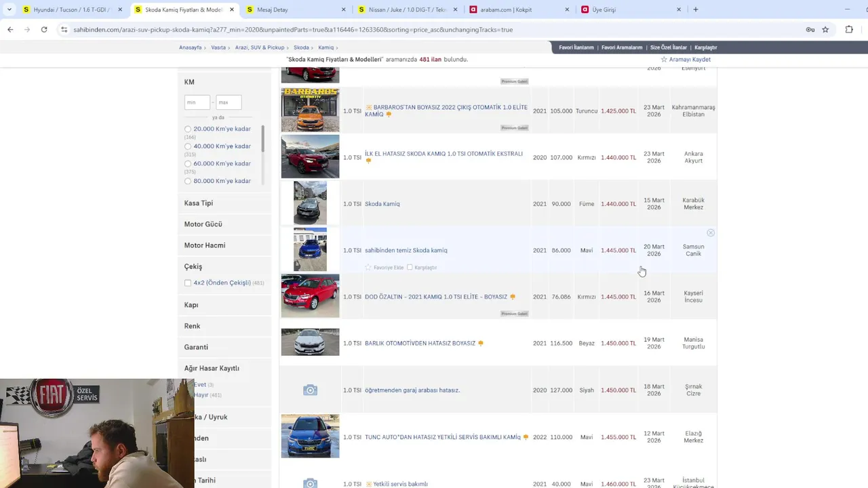Open the Aramayı Kaydet link
This screenshot has height=488, width=868.
[690, 60]
